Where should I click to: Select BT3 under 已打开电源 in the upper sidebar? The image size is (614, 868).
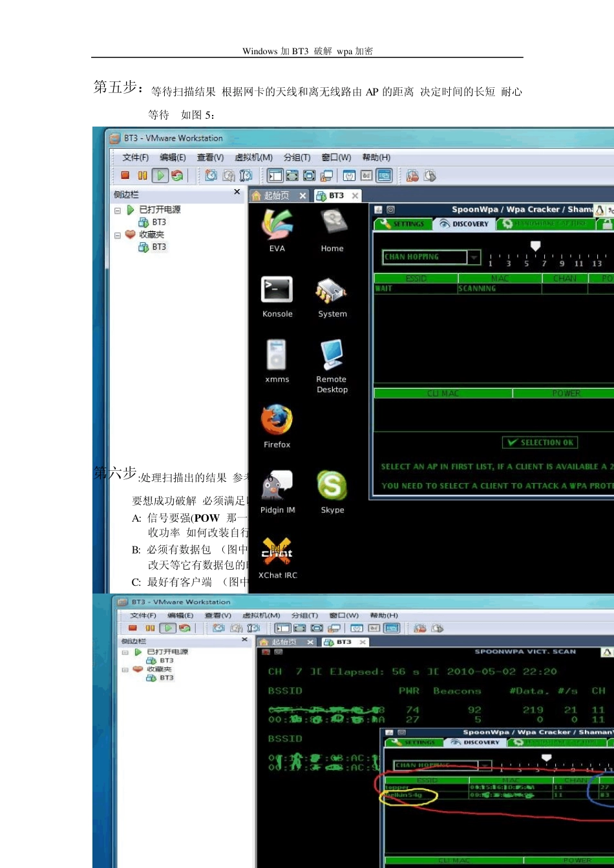click(x=153, y=222)
